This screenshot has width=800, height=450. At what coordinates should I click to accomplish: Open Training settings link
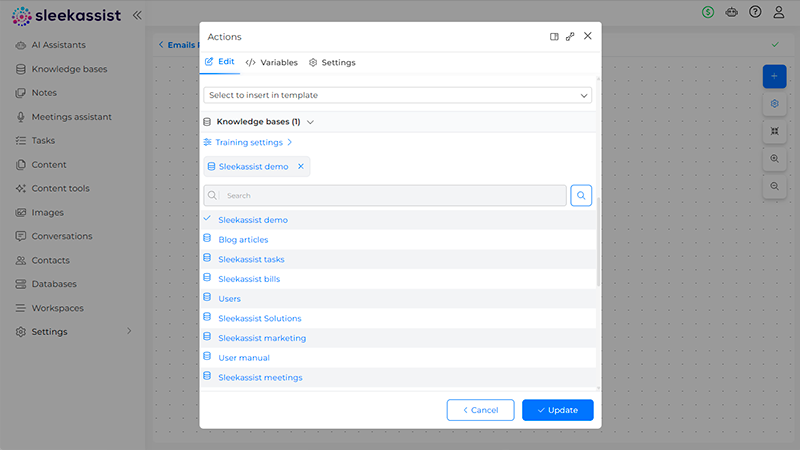coord(248,142)
